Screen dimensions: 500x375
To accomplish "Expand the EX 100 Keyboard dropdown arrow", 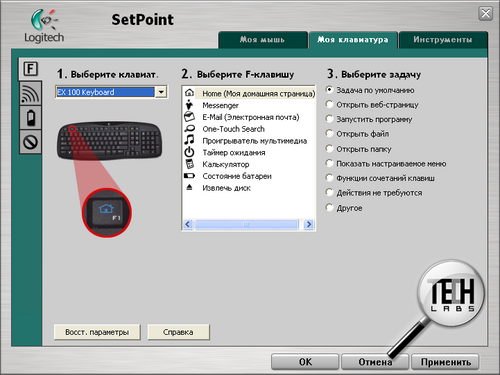I will tap(161, 92).
